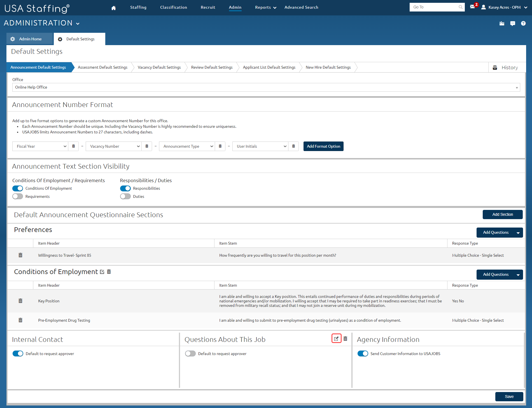The image size is (532, 408).
Task: Open the Vacancy Number format dropdown
Action: point(114,146)
